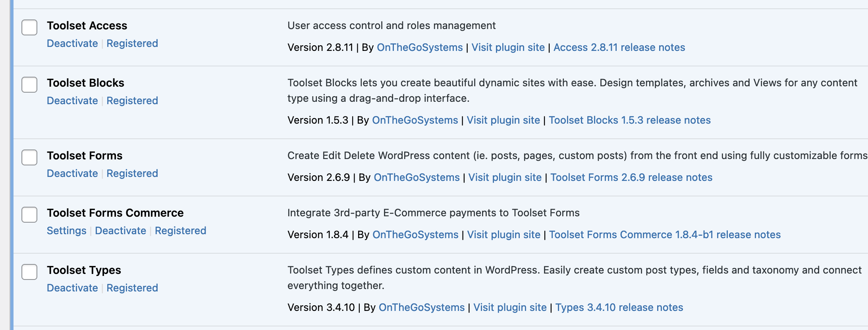Open Registered link under Toolset Forms Commerce
The height and width of the screenshot is (330, 868).
(181, 231)
